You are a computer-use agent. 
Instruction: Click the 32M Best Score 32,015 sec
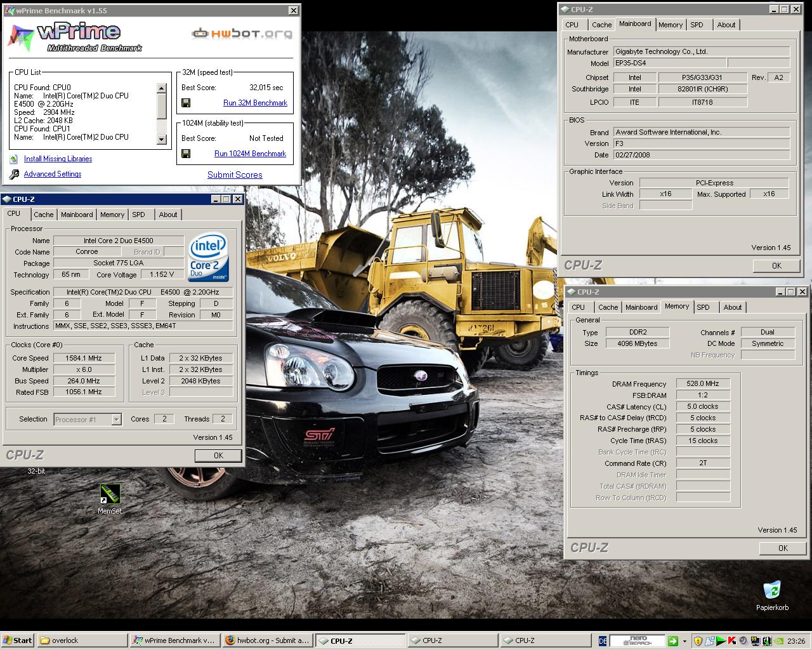[x=266, y=88]
